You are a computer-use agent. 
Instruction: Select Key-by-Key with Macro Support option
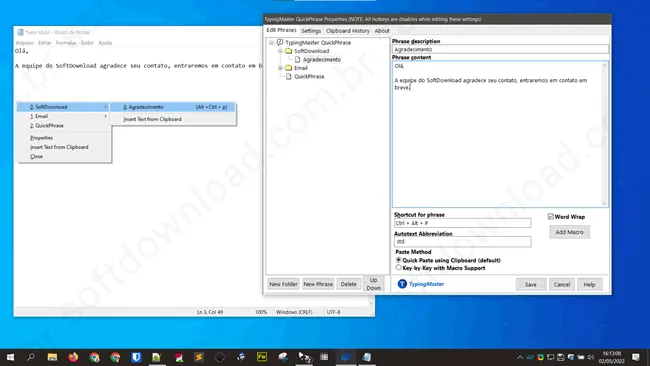pos(398,268)
